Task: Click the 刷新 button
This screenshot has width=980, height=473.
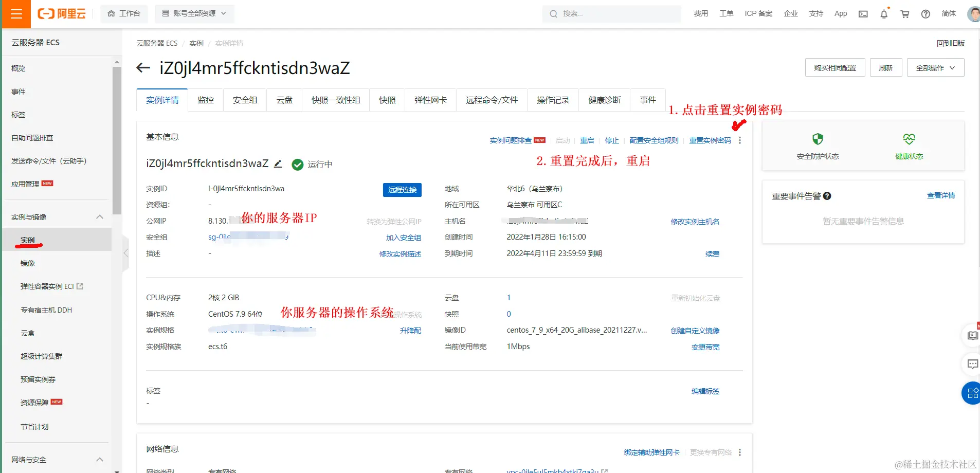Action: pyautogui.click(x=886, y=68)
